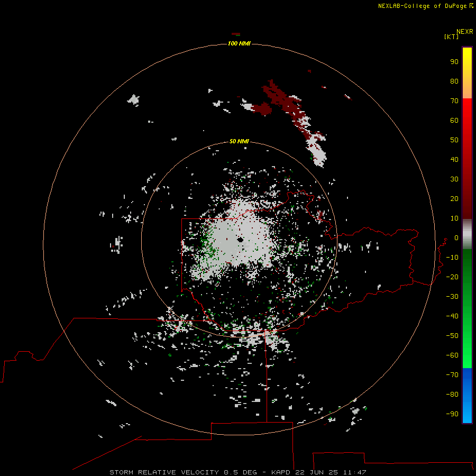Click the -60 value on the velocity scale
The width and height of the screenshot is (476, 476).
(x=452, y=355)
